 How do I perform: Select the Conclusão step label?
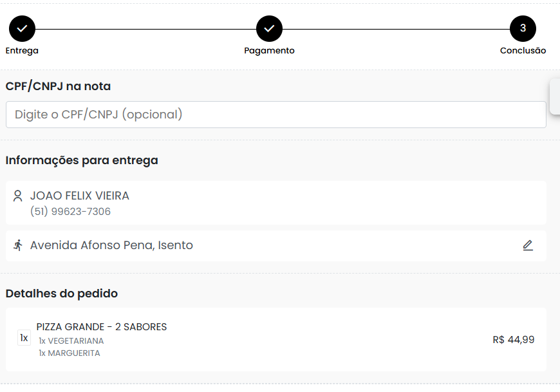click(523, 51)
